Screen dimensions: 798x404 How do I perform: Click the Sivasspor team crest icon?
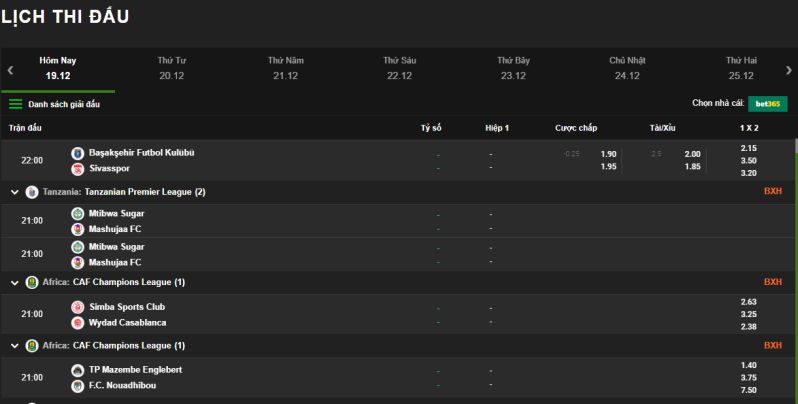pos(78,168)
